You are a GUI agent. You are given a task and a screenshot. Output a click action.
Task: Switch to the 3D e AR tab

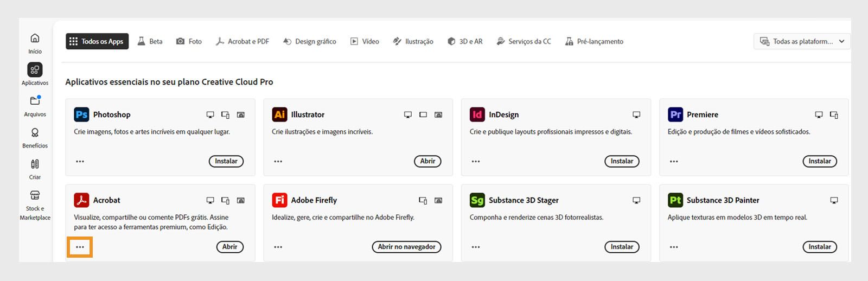tap(465, 41)
